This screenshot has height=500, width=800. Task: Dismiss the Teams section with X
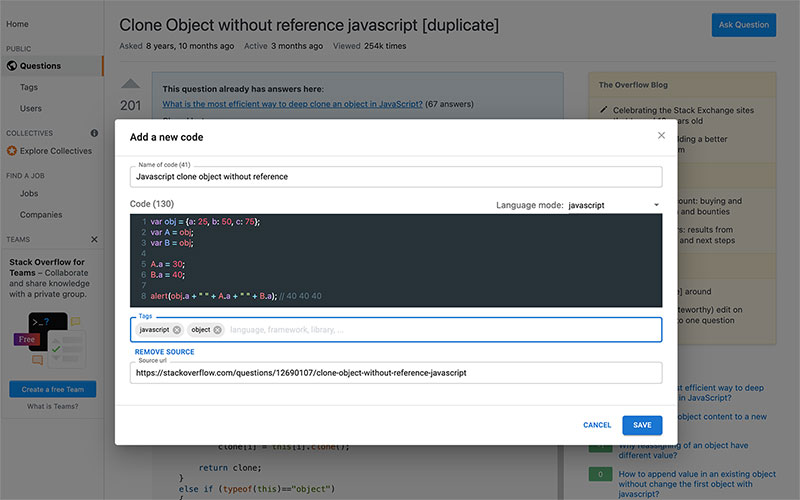coord(94,239)
